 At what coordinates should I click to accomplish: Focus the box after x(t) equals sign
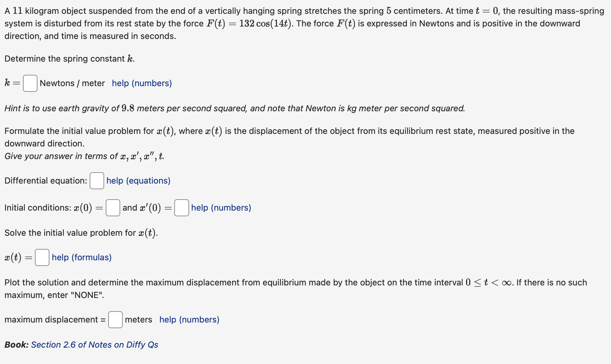tap(42, 257)
